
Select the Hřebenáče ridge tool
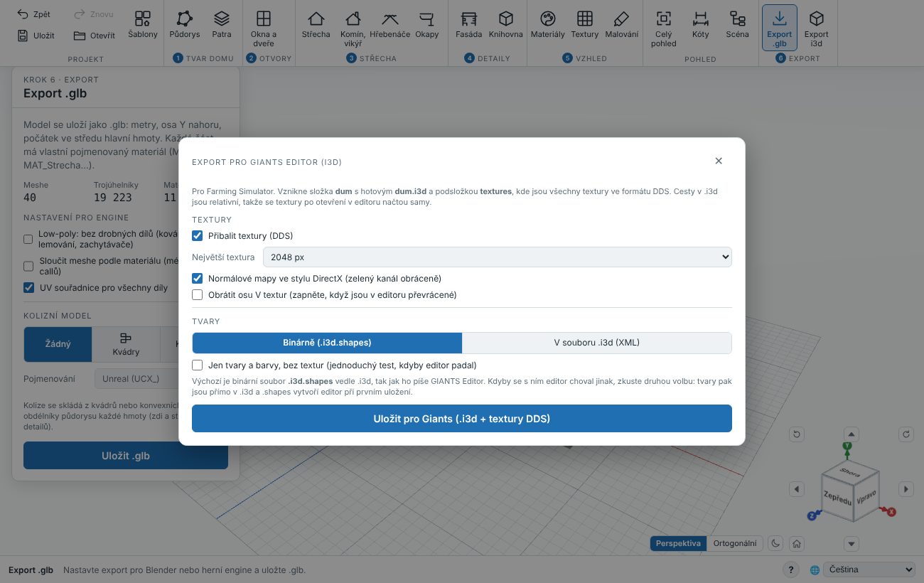click(x=390, y=24)
